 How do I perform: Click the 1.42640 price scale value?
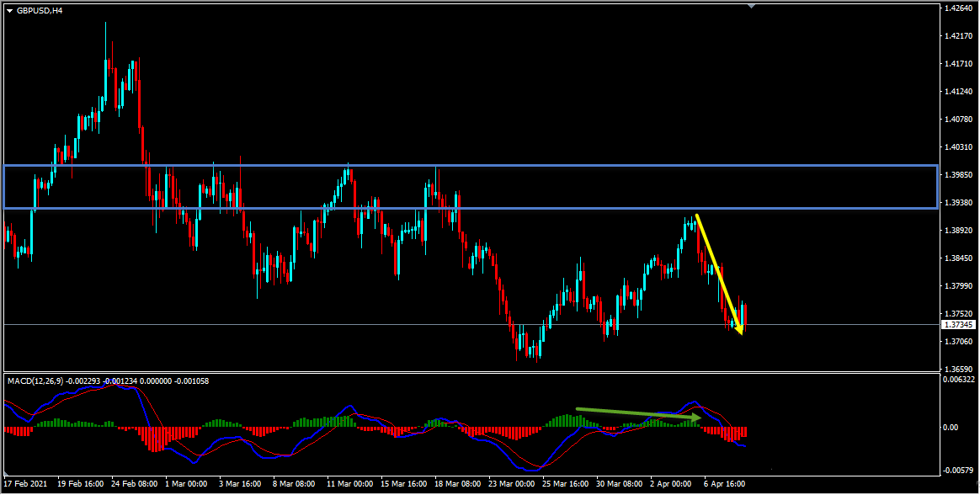(958, 8)
